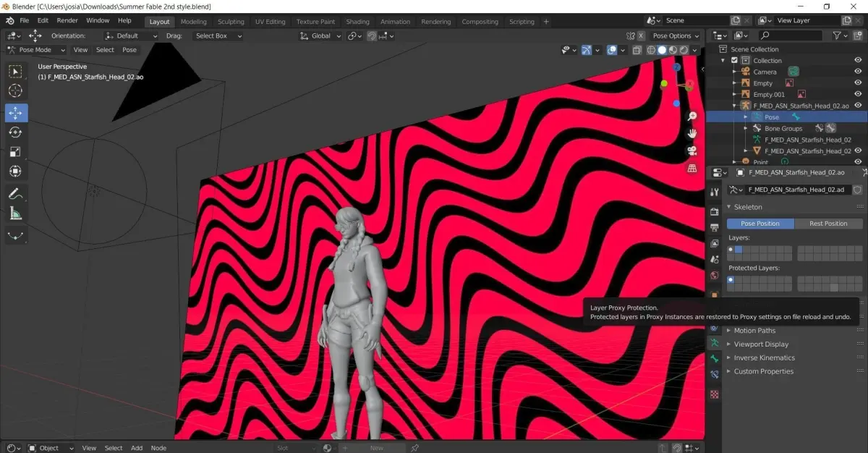The height and width of the screenshot is (453, 868).
Task: Open the Object Data armature properties tab
Action: [x=715, y=343]
